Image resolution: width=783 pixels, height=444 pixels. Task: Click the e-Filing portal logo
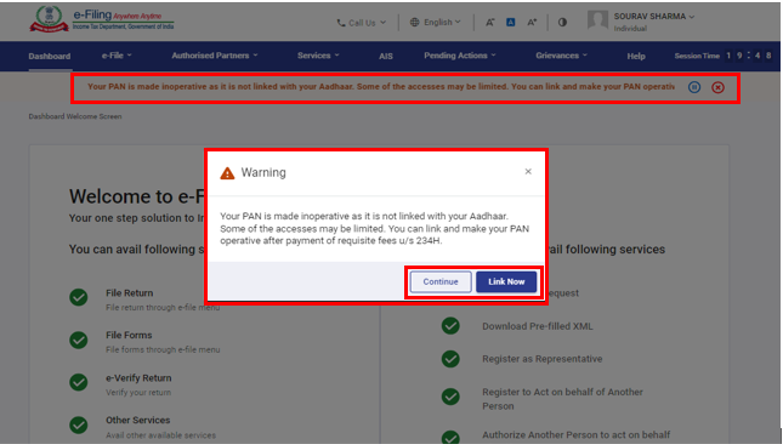pos(101,21)
